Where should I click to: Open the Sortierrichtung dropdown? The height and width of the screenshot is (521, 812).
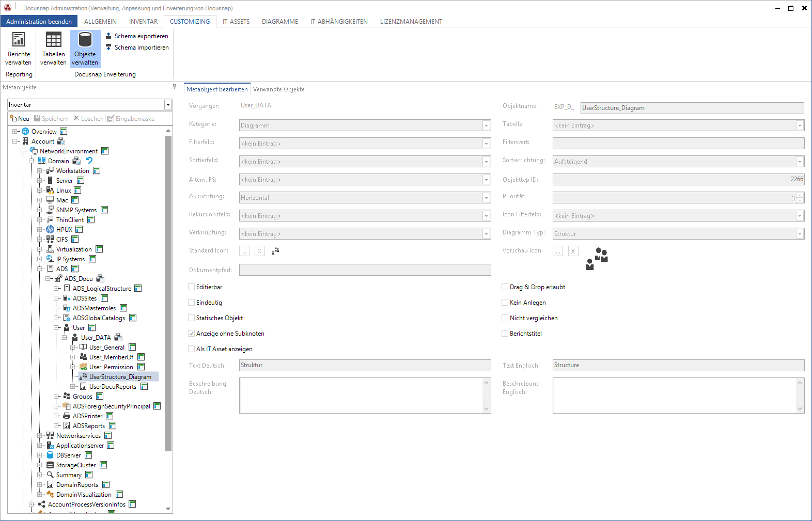800,162
